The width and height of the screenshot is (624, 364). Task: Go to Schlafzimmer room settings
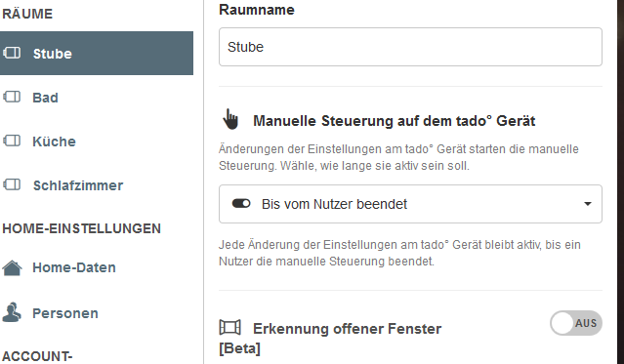(x=97, y=185)
